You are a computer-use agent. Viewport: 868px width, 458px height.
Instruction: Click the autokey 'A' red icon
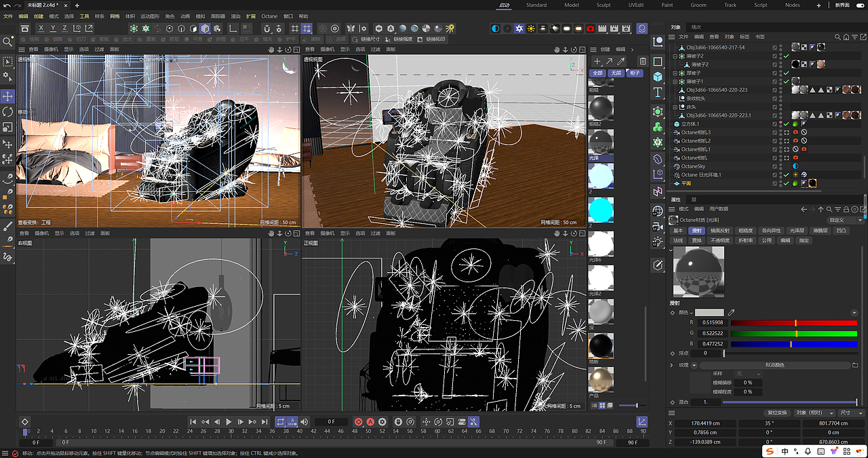pos(370,422)
